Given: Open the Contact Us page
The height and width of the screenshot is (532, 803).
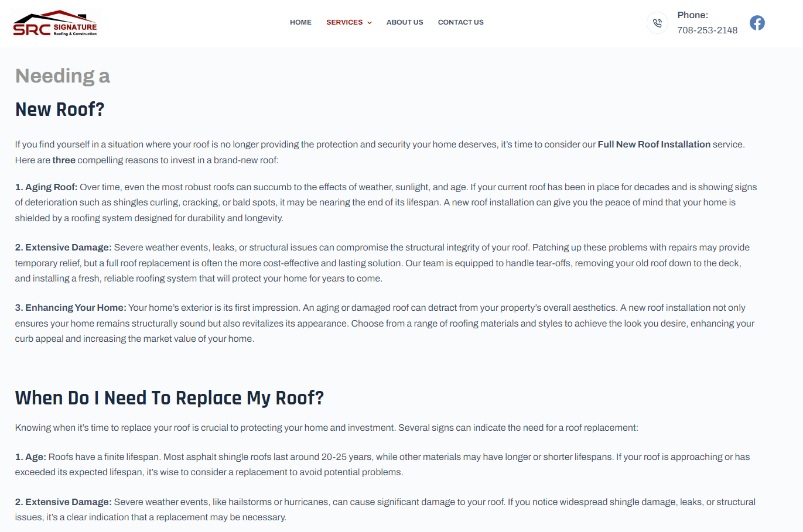Looking at the screenshot, I should (x=461, y=22).
